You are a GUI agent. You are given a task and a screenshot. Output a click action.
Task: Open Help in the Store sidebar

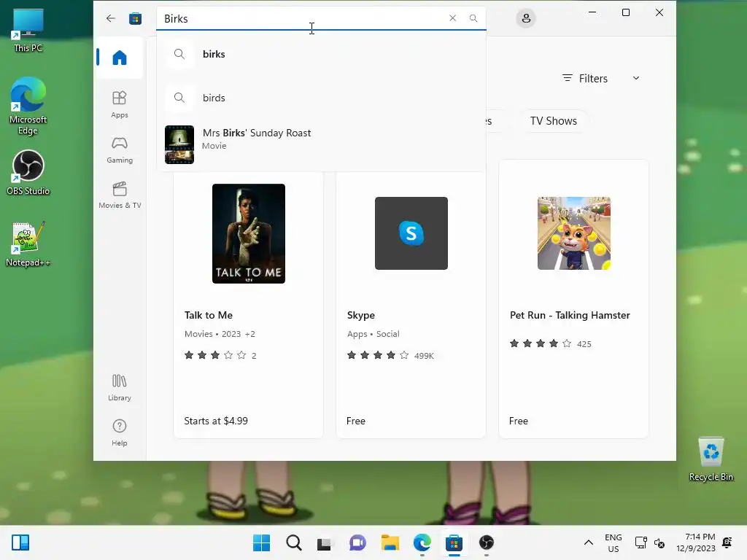120,432
